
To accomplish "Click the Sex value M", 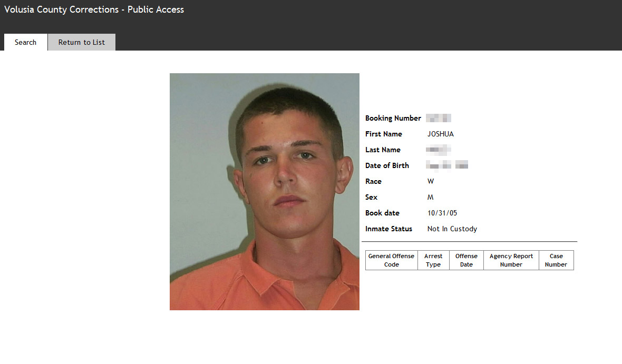I will click(431, 197).
